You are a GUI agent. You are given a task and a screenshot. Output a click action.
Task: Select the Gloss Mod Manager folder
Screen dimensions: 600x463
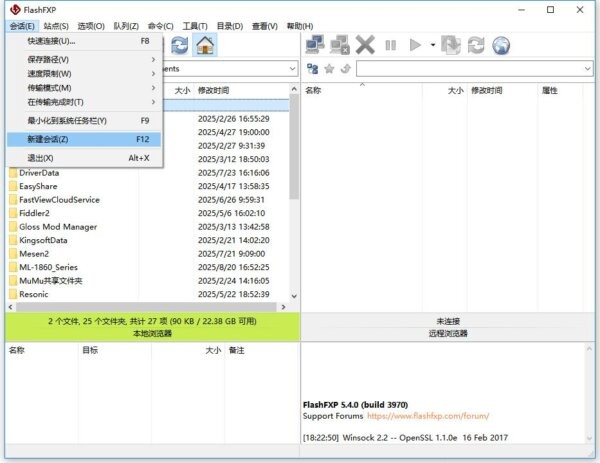(58, 227)
